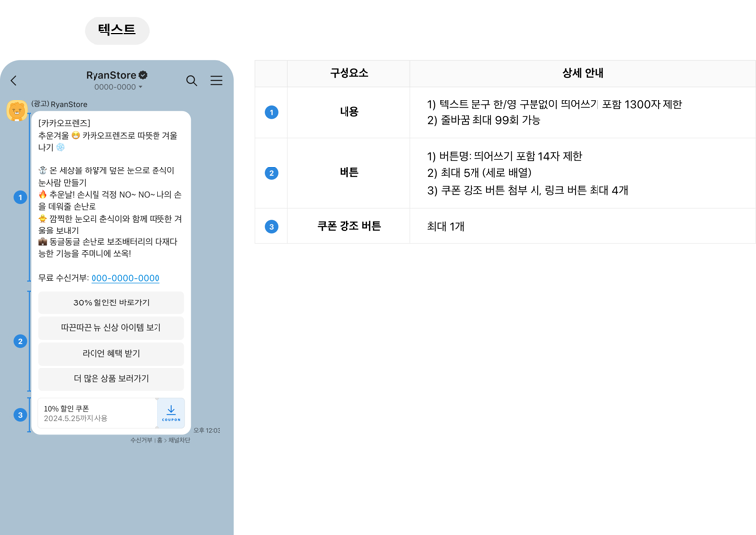Download coupon using the coupon icon
Screen dimensions: 756x535
click(x=171, y=413)
